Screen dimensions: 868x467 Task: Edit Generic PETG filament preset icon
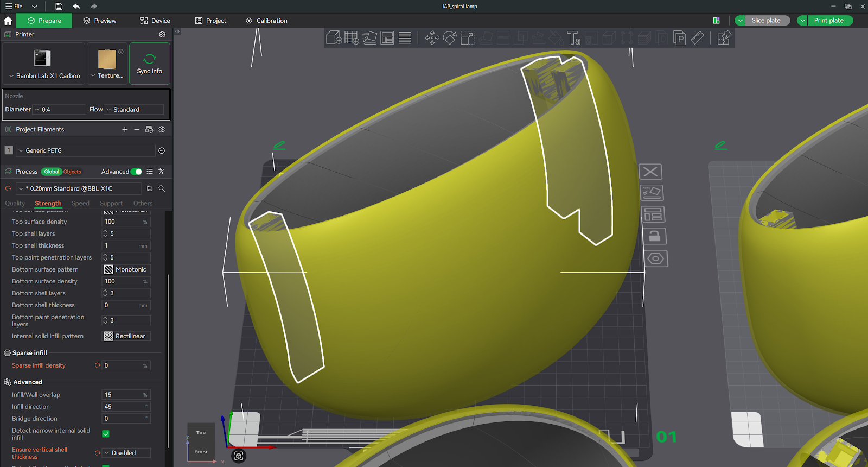[x=162, y=150]
